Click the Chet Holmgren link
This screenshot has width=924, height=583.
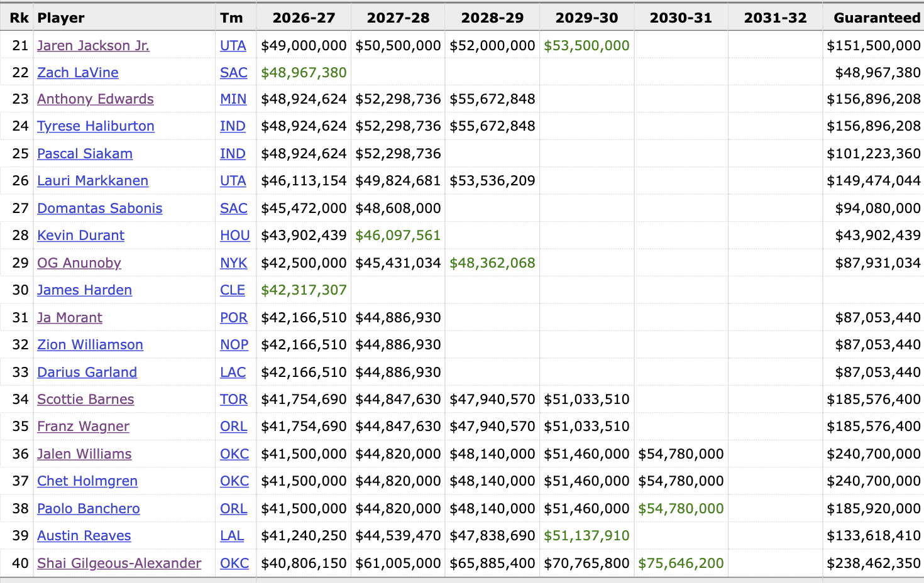87,481
